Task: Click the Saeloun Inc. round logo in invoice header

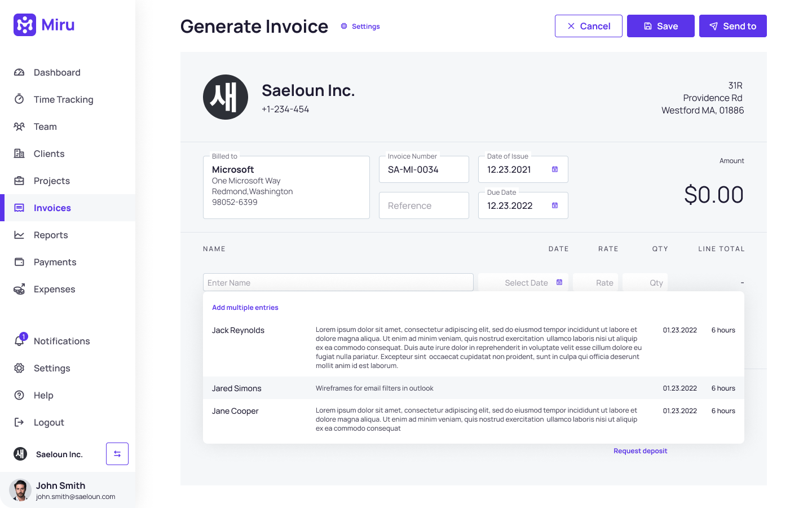Action: click(226, 97)
